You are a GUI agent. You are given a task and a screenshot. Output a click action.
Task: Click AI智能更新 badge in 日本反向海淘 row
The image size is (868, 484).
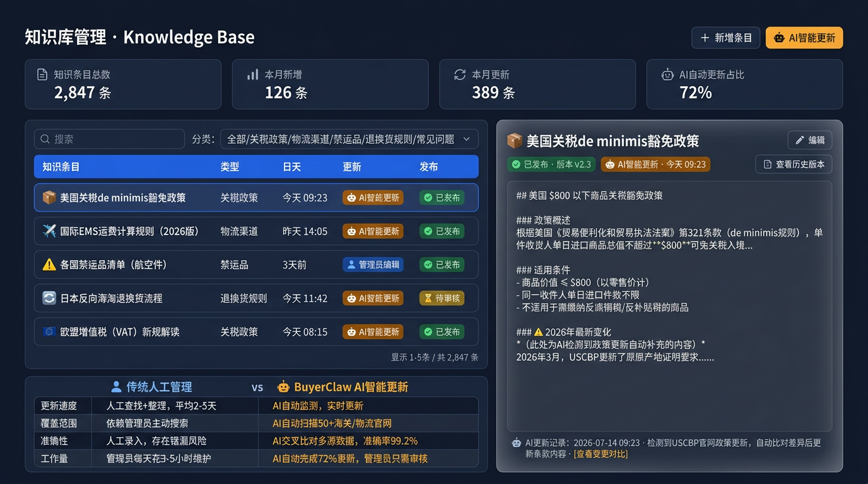point(373,298)
